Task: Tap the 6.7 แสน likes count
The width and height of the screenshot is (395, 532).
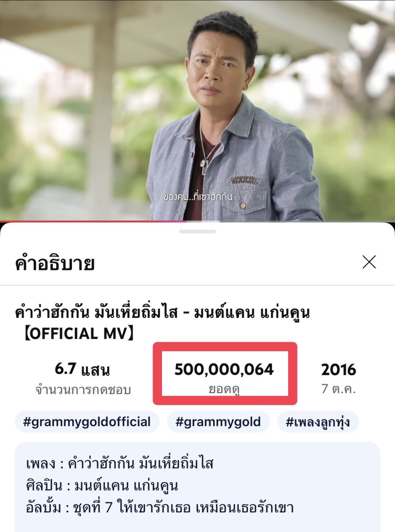Action: [x=82, y=369]
